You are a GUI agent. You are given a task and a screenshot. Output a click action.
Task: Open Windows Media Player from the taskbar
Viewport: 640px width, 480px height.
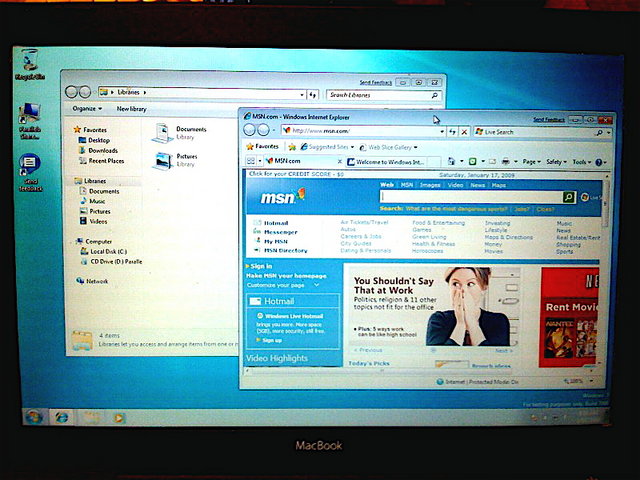[119, 418]
